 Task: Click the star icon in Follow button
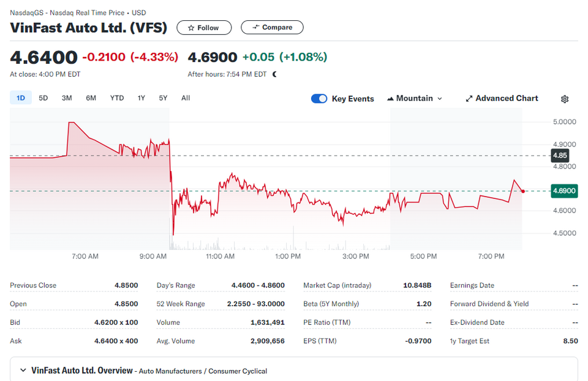[x=191, y=28]
